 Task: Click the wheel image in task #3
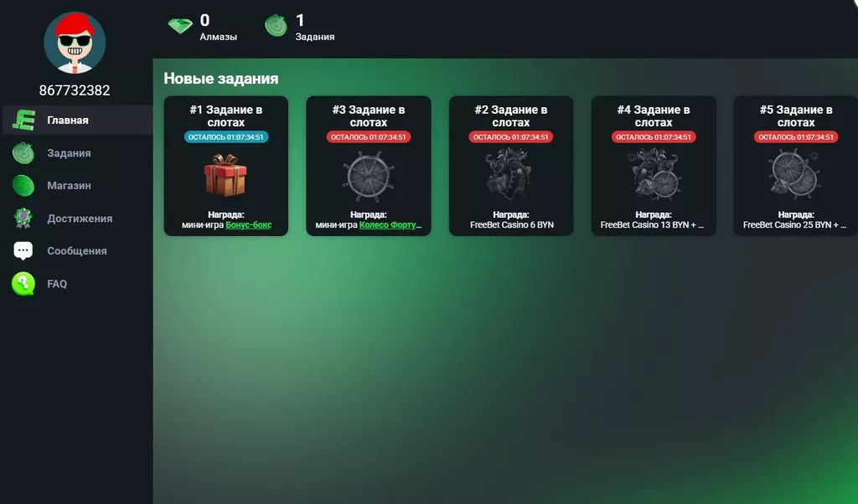[368, 176]
